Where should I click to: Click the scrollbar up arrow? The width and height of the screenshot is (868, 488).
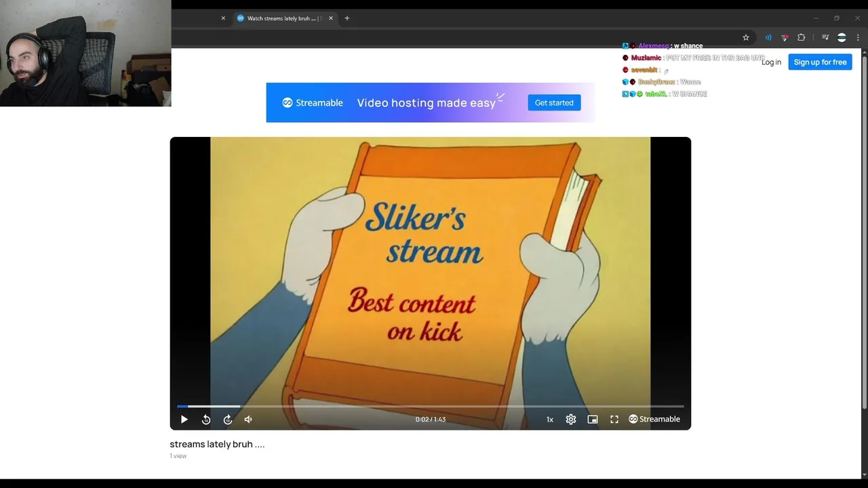tap(864, 52)
